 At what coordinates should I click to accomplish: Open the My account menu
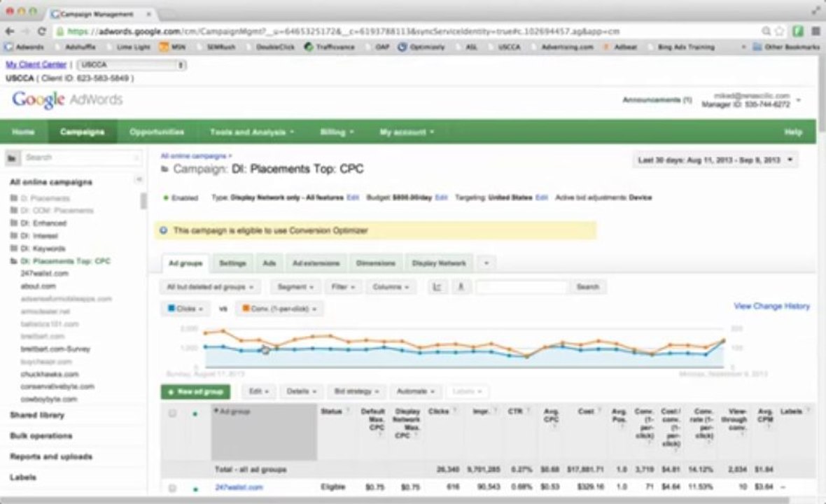(407, 132)
